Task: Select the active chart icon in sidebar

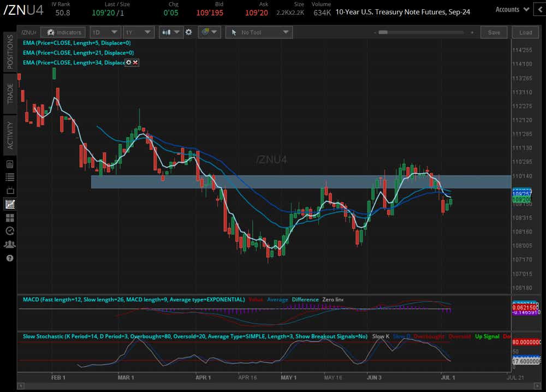Action: 10,204
